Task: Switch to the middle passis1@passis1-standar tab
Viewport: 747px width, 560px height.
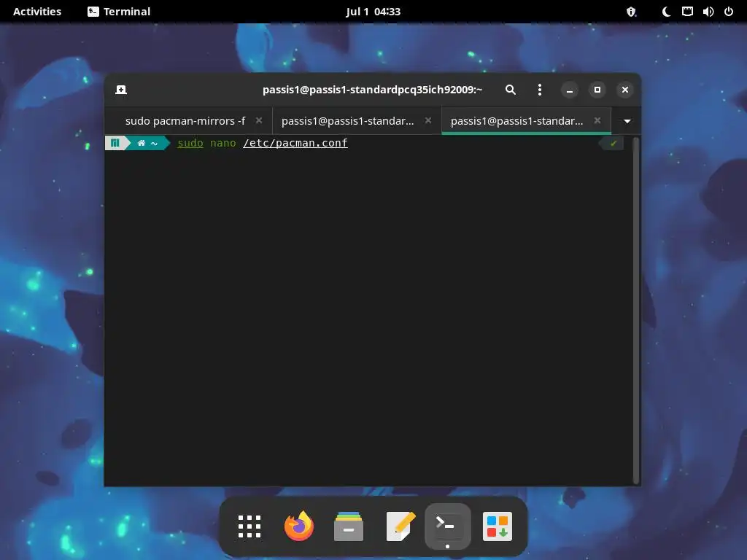Action: point(347,121)
